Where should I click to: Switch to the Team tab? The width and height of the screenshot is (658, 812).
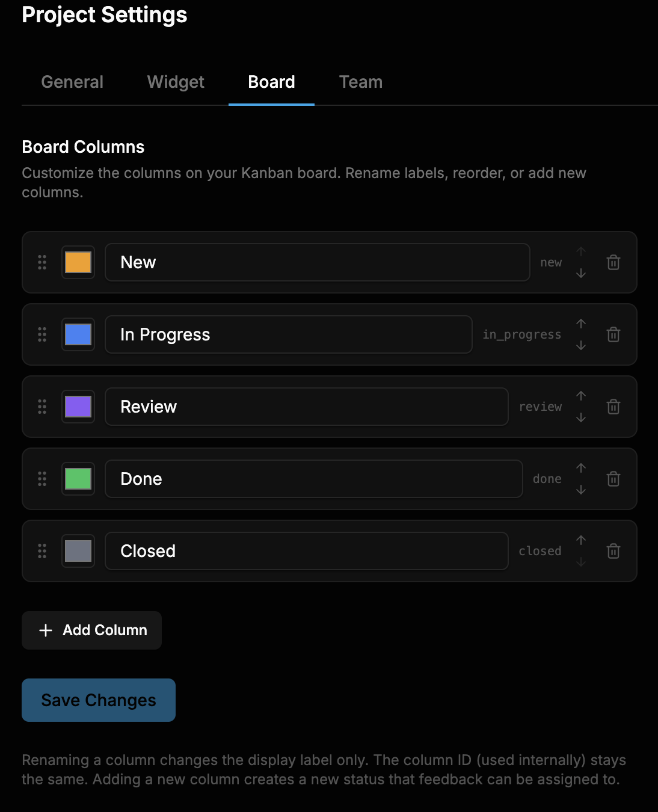coord(361,82)
